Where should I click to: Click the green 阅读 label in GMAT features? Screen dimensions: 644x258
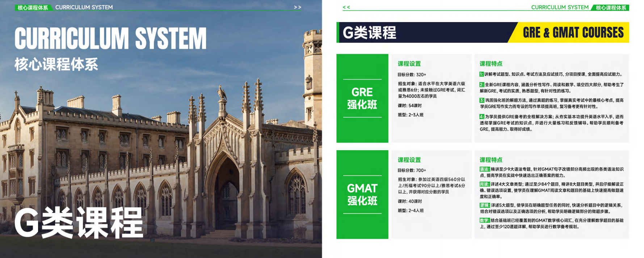point(485,184)
